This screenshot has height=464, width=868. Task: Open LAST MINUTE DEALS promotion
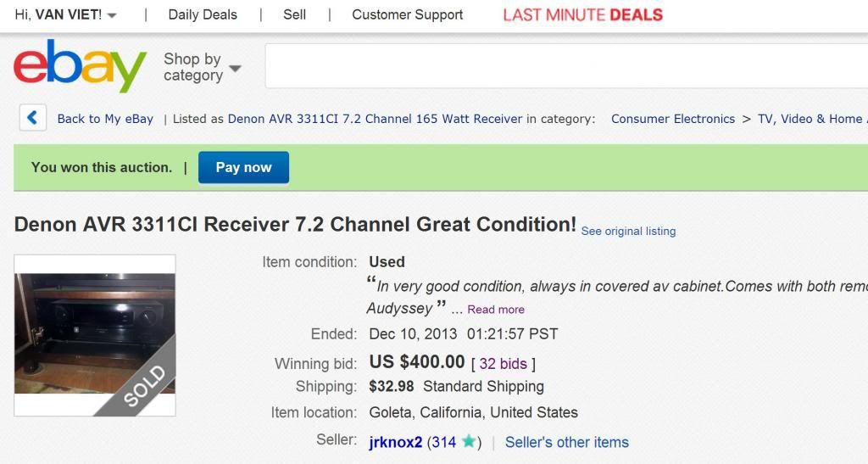click(583, 15)
